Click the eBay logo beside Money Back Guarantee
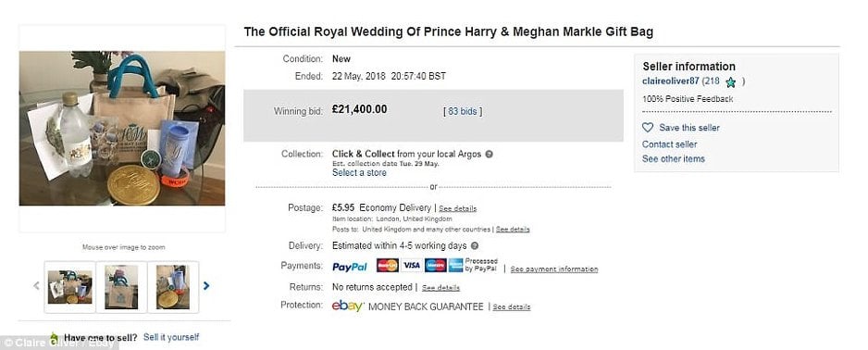Image resolution: width=868 pixels, height=350 pixels. (348, 306)
